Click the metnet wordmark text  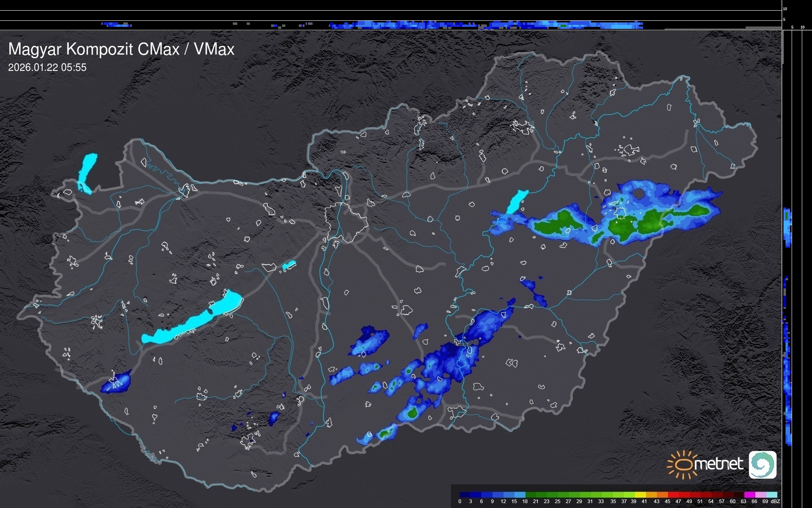718,464
